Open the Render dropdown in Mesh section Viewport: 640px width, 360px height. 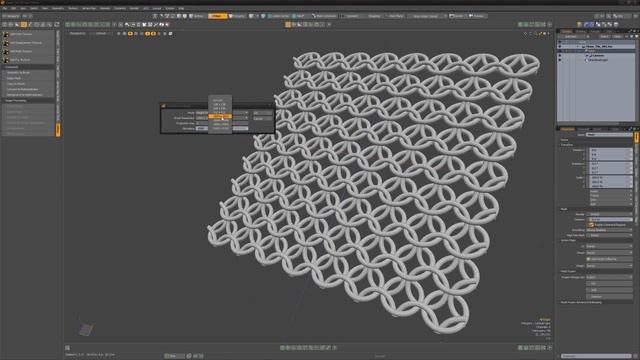[x=609, y=214]
